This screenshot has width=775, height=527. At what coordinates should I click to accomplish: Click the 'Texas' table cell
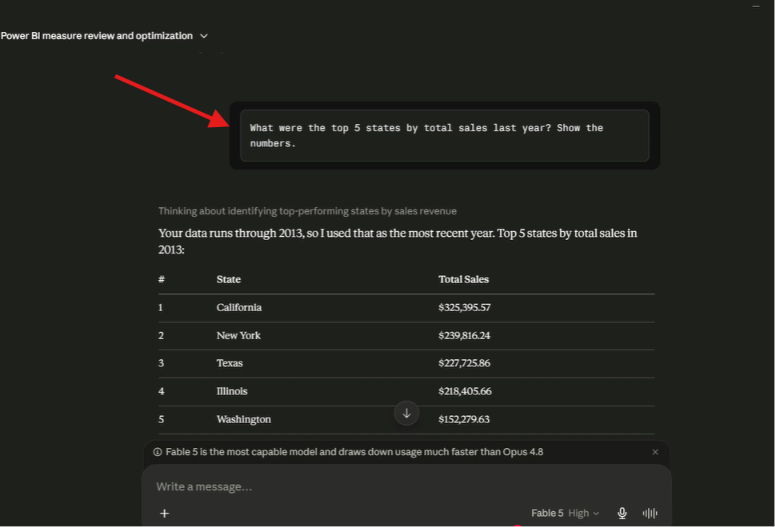click(229, 363)
